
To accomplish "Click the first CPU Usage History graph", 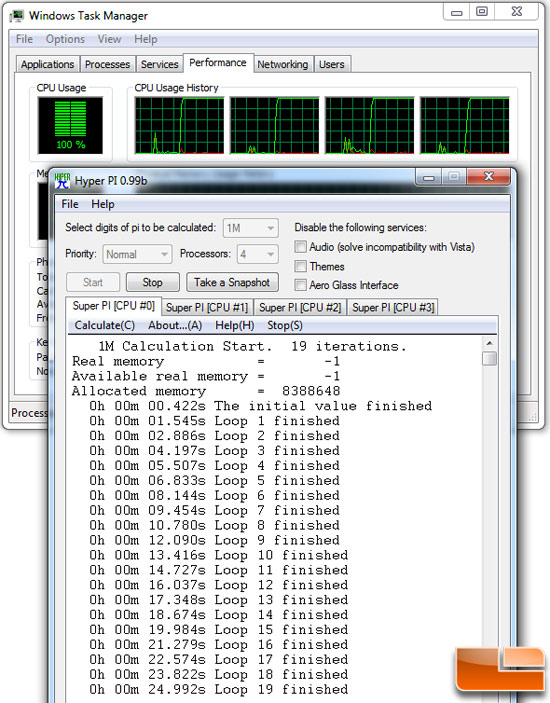I will tap(179, 126).
